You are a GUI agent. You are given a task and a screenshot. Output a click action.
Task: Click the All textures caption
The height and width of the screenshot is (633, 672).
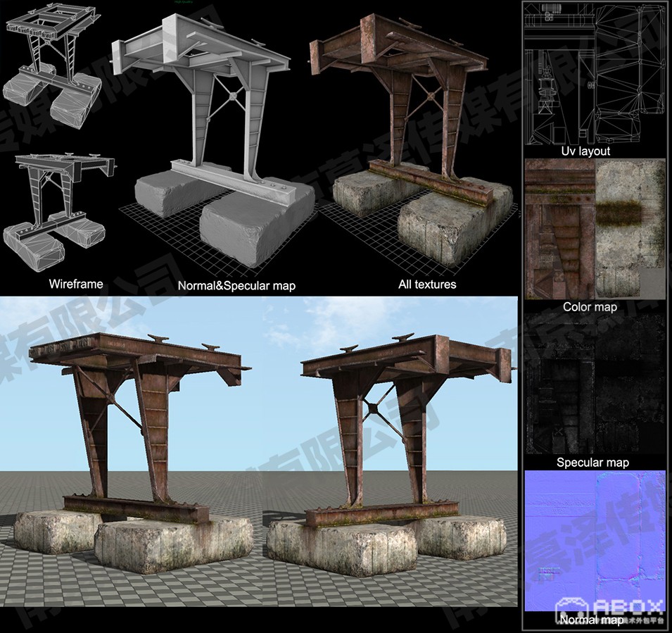426,284
